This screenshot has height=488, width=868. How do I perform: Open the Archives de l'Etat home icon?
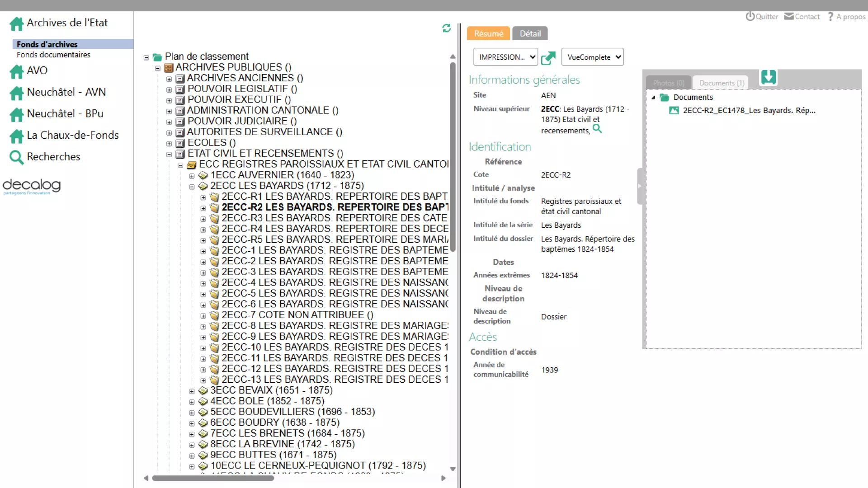(x=16, y=23)
